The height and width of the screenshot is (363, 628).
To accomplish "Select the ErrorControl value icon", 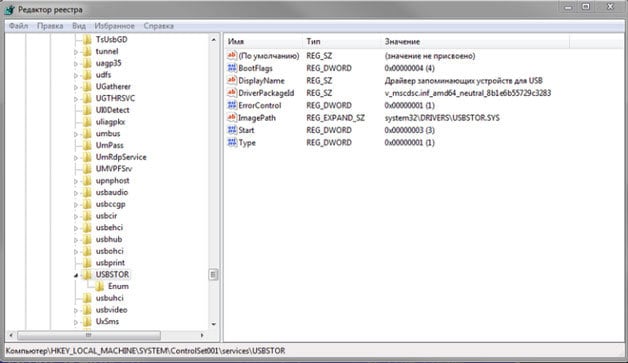I will (232, 105).
